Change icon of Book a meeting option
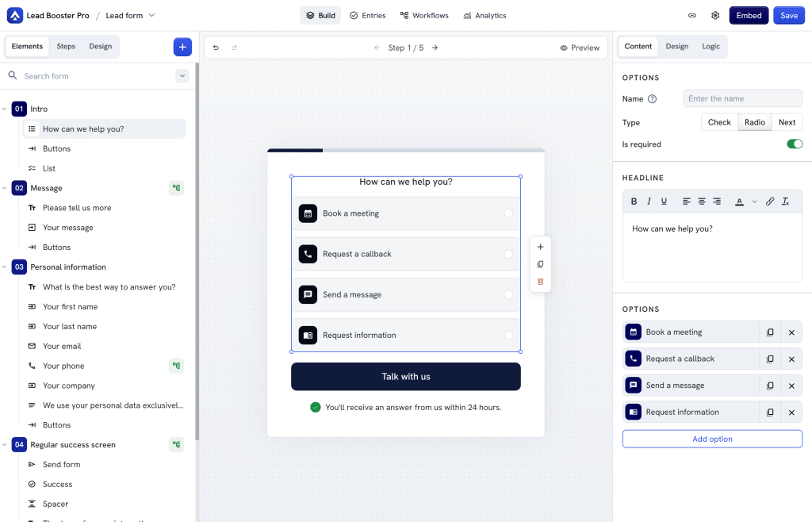812x522 pixels. tap(633, 332)
